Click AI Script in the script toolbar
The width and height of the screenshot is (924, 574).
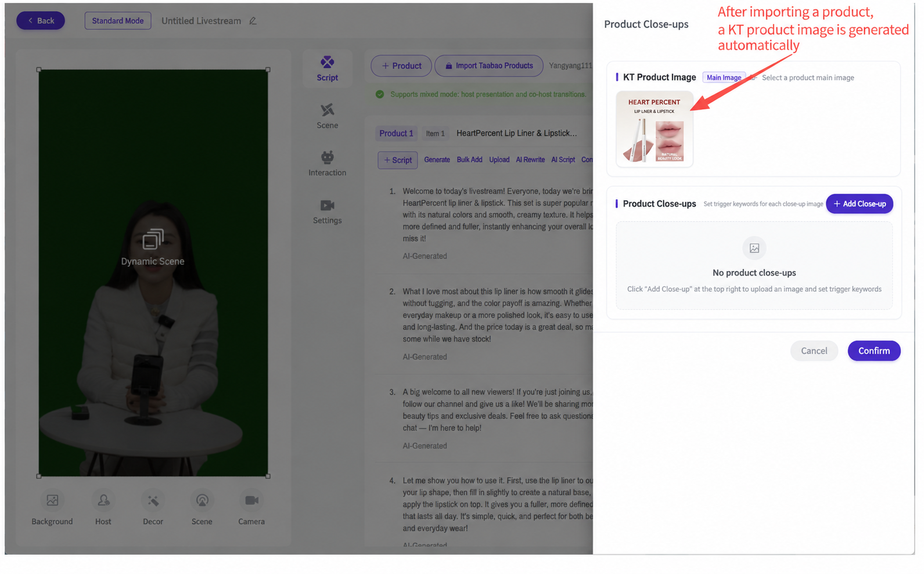coord(563,160)
